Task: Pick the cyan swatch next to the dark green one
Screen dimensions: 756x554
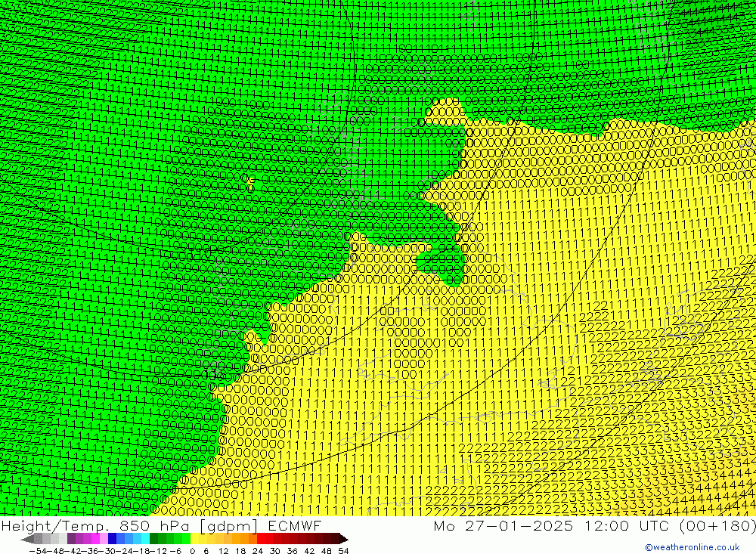Action: coord(145,539)
